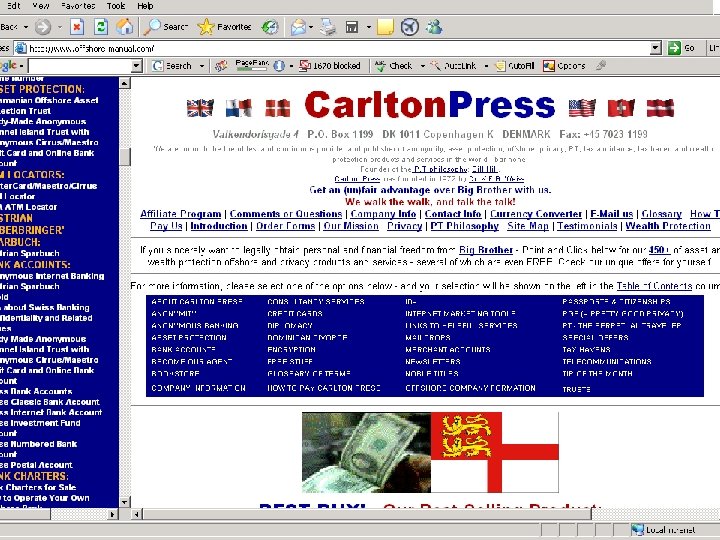
Task: Open the Tools menu
Action: 116,6
